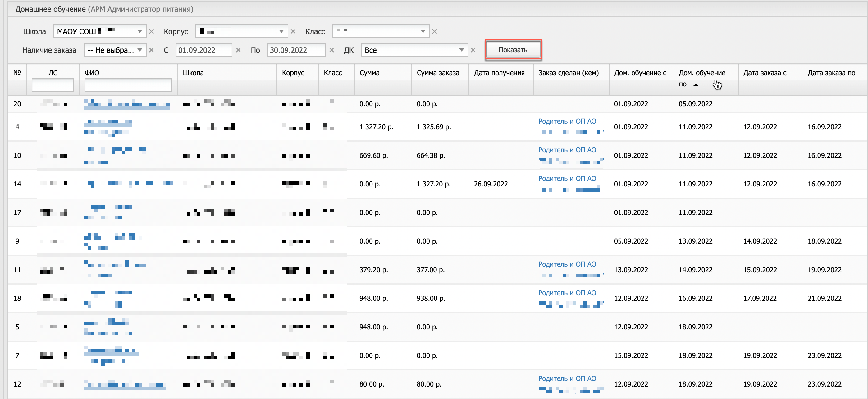Sort by the Корпус column header

pyautogui.click(x=293, y=73)
